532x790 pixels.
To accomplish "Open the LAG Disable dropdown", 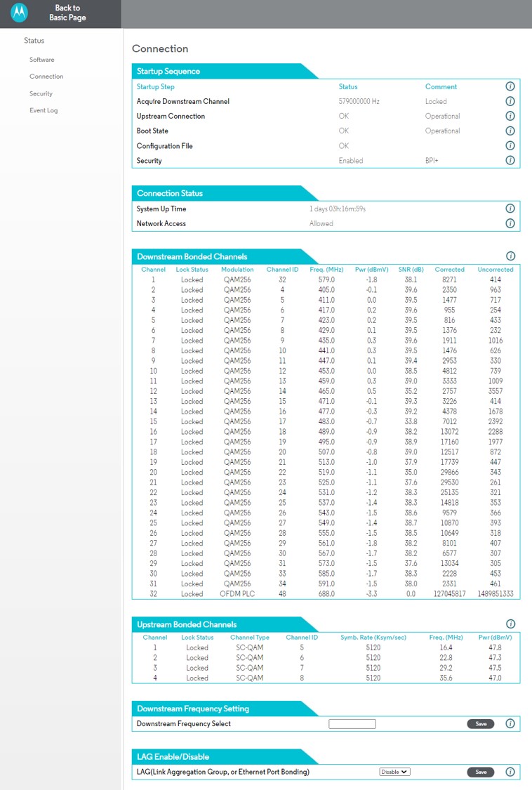I will point(394,772).
